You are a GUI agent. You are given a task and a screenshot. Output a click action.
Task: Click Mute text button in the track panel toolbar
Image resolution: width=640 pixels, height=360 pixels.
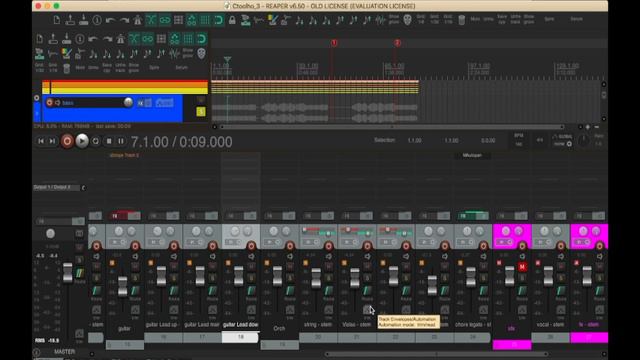point(80,67)
